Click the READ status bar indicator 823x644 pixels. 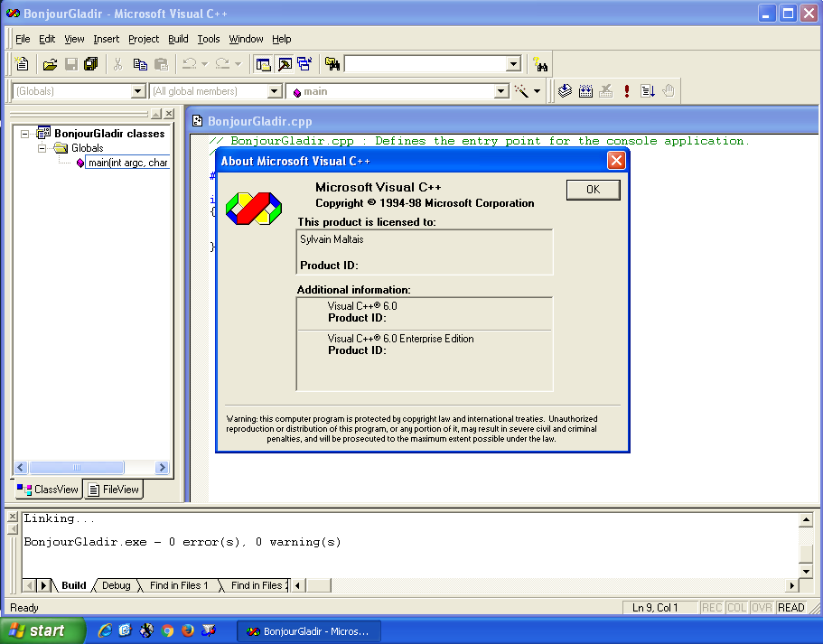(x=790, y=607)
